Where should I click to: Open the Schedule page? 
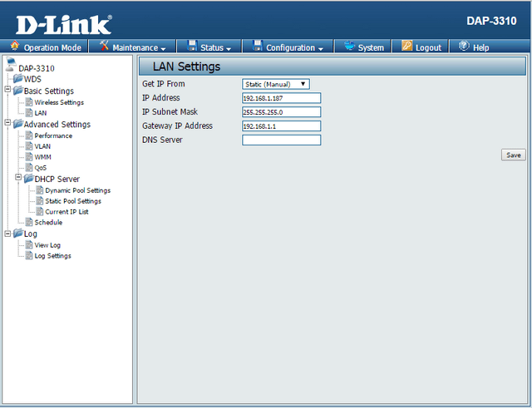click(48, 223)
